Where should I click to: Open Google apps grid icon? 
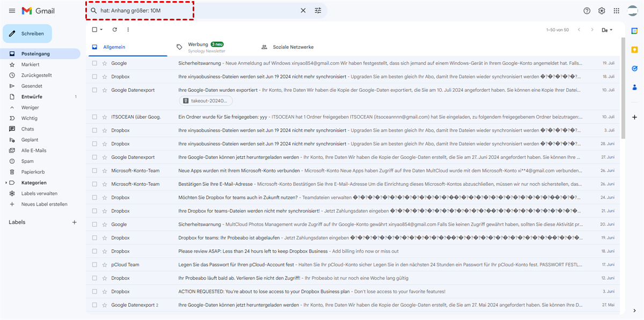click(617, 11)
